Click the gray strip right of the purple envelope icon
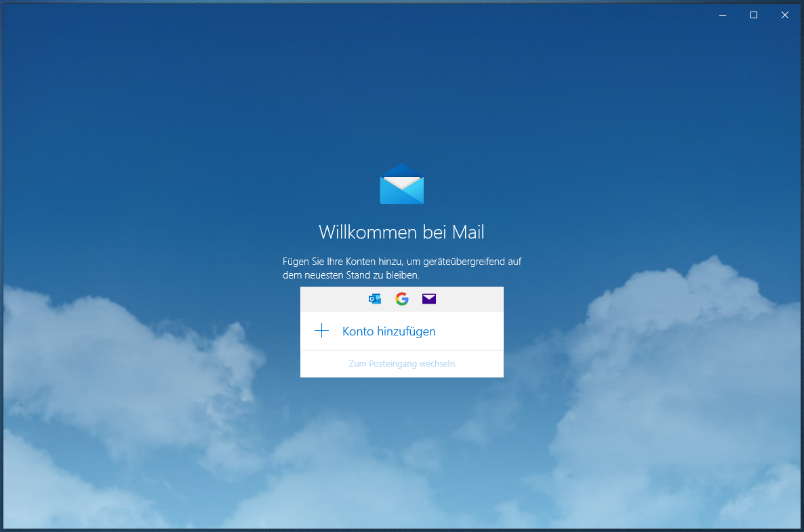804x532 pixels. coord(471,299)
